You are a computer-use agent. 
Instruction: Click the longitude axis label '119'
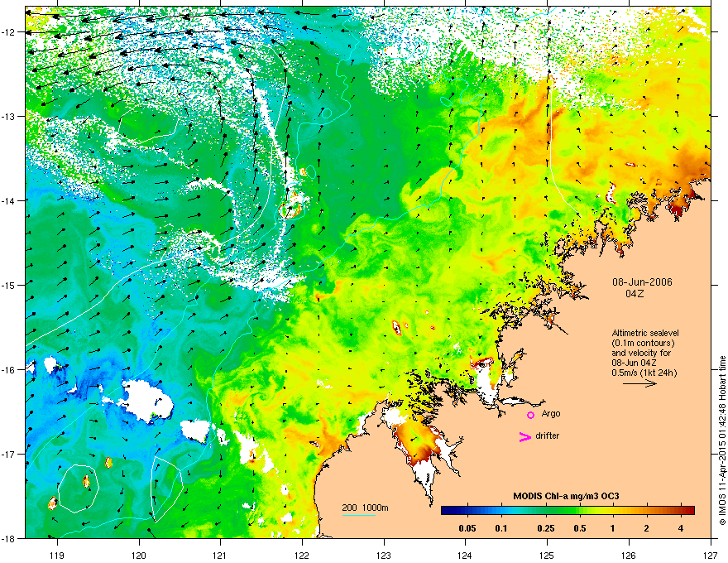[57, 555]
